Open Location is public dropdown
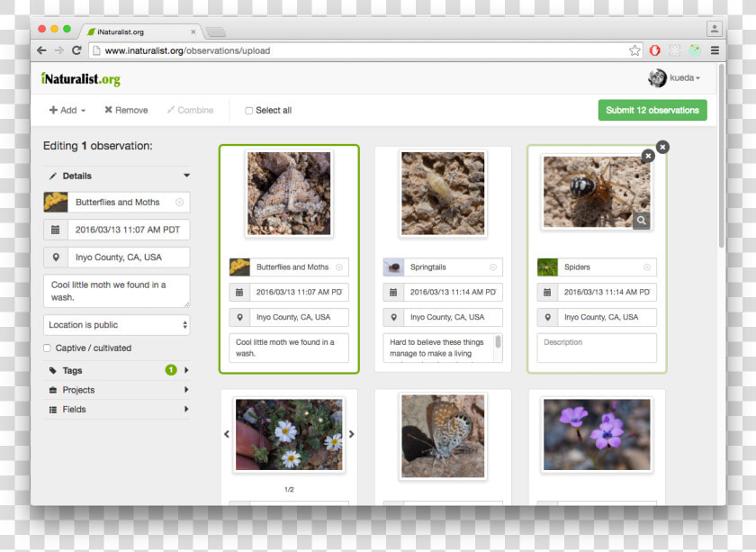 117,325
